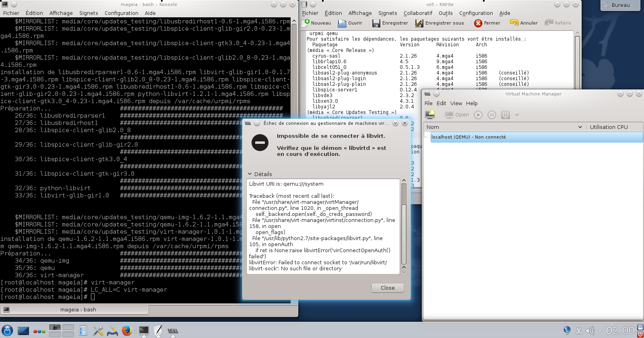644x338 pixels.
Task: Click the Bureau desktop toolbox button
Action: pyautogui.click(x=620, y=5)
